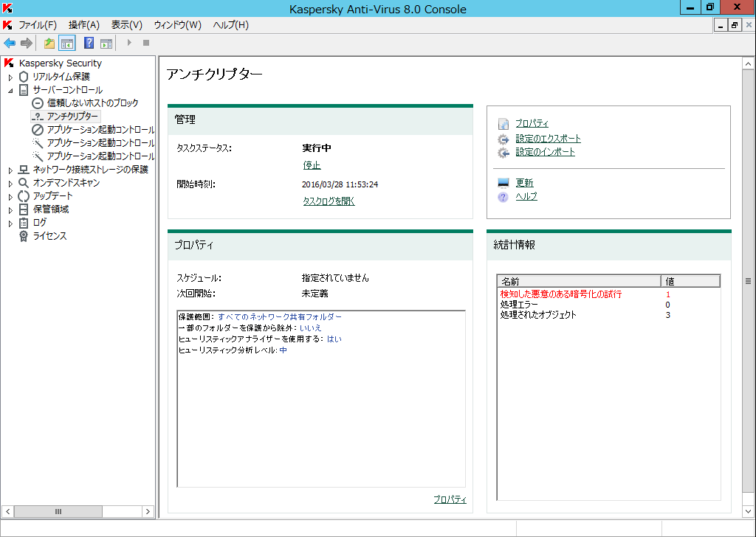Click the Start (play) toolbar button
Image resolution: width=756 pixels, height=537 pixels.
coord(129,43)
